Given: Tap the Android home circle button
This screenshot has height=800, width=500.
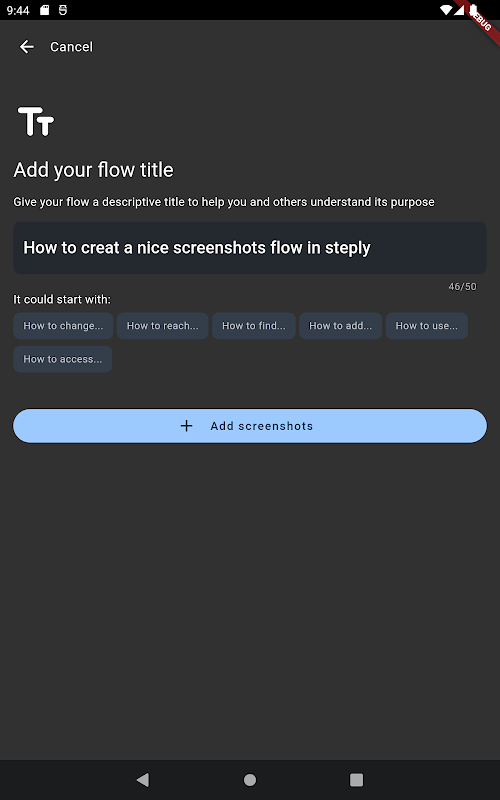Looking at the screenshot, I should click(250, 780).
